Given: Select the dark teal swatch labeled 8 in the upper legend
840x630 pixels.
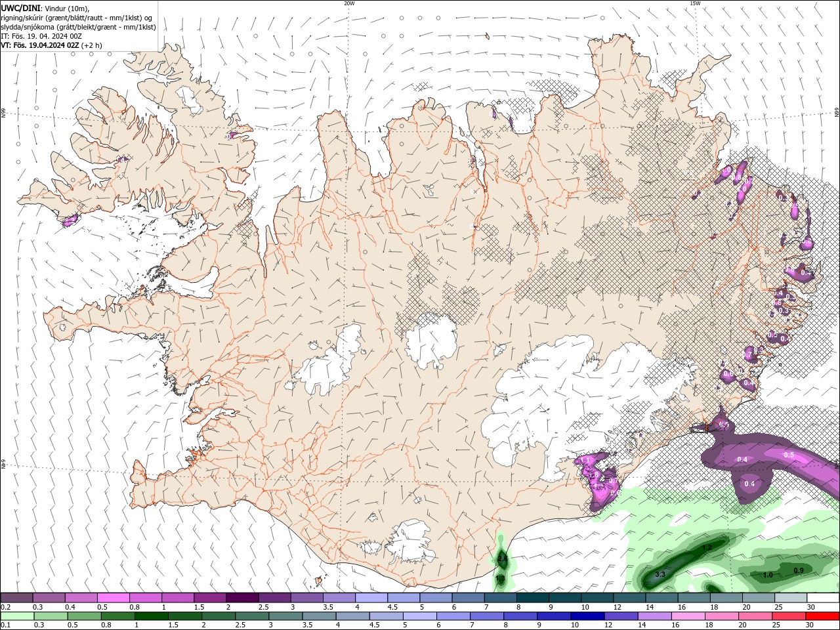Looking at the screenshot, I should (x=532, y=598).
